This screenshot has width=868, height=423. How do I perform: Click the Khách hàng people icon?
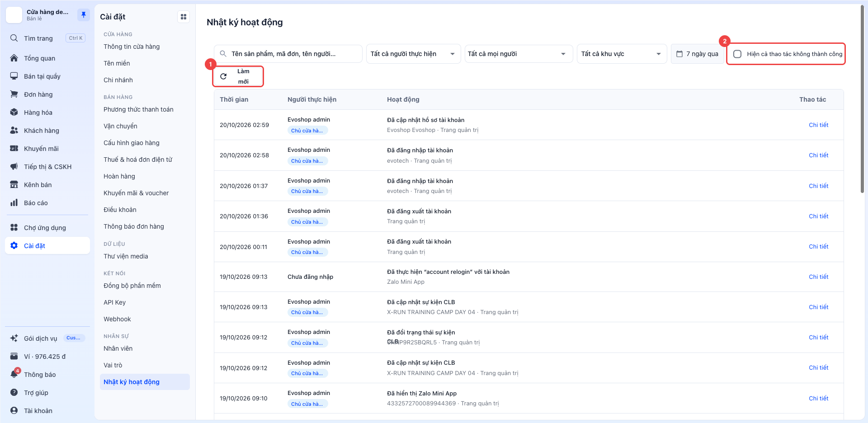(x=14, y=131)
